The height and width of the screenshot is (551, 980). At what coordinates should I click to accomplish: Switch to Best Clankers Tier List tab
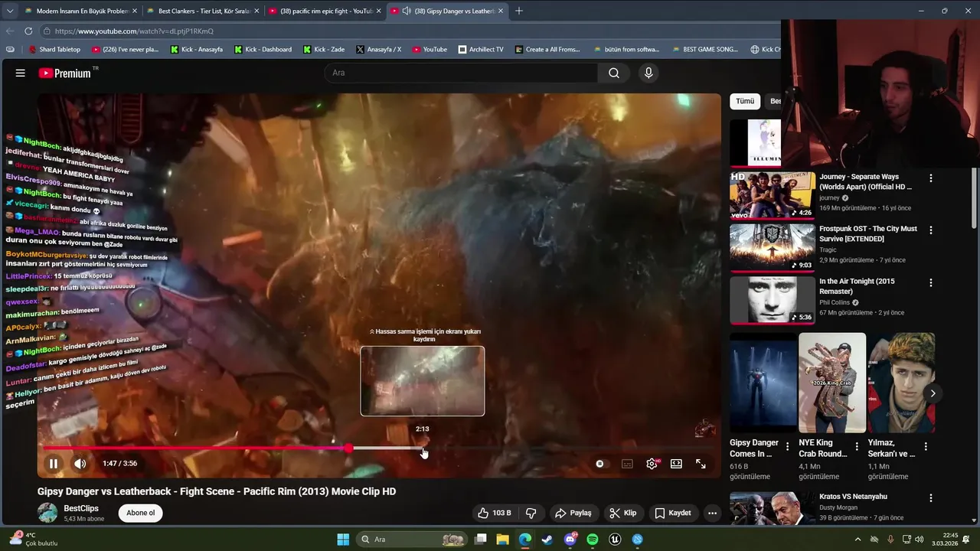click(202, 11)
